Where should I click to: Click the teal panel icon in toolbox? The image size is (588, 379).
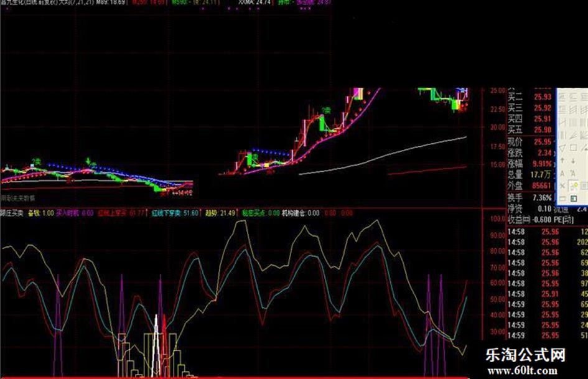[573, 198]
